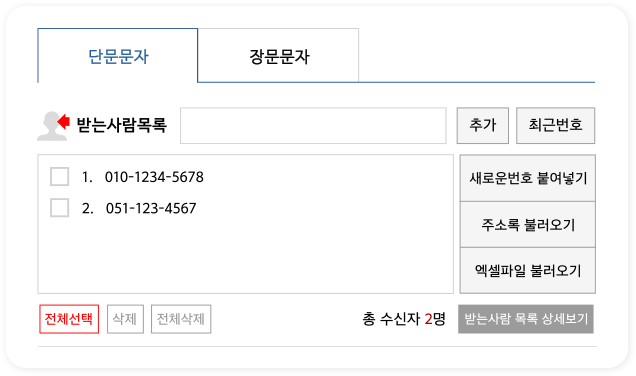
Task: Click the recipient person icon with red arrow
Action: tap(54, 126)
